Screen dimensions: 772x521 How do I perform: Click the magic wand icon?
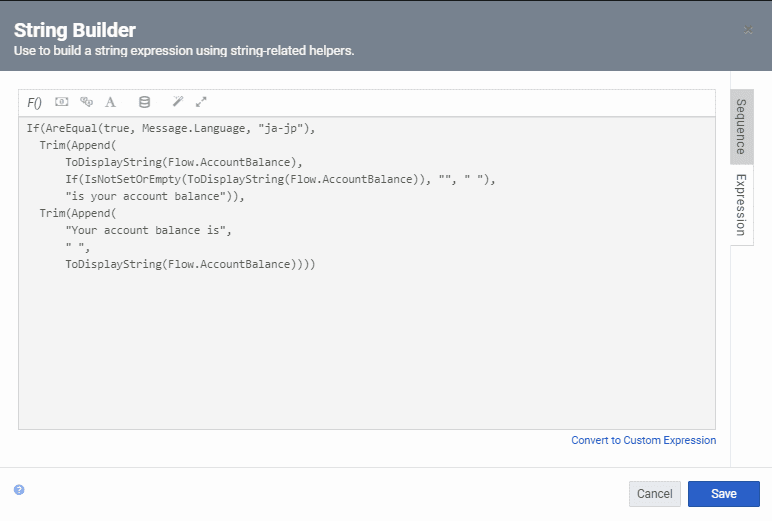point(178,102)
